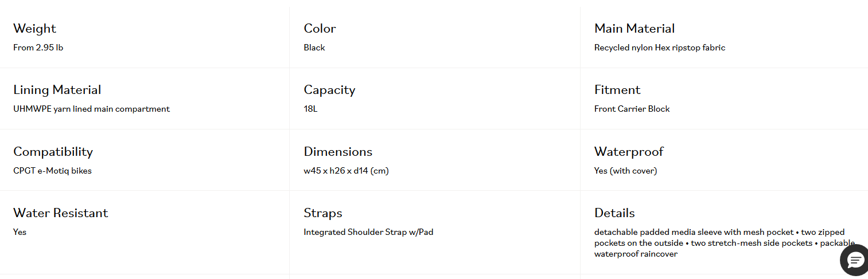Click the Water Resistant heading
This screenshot has width=868, height=279.
[60, 213]
